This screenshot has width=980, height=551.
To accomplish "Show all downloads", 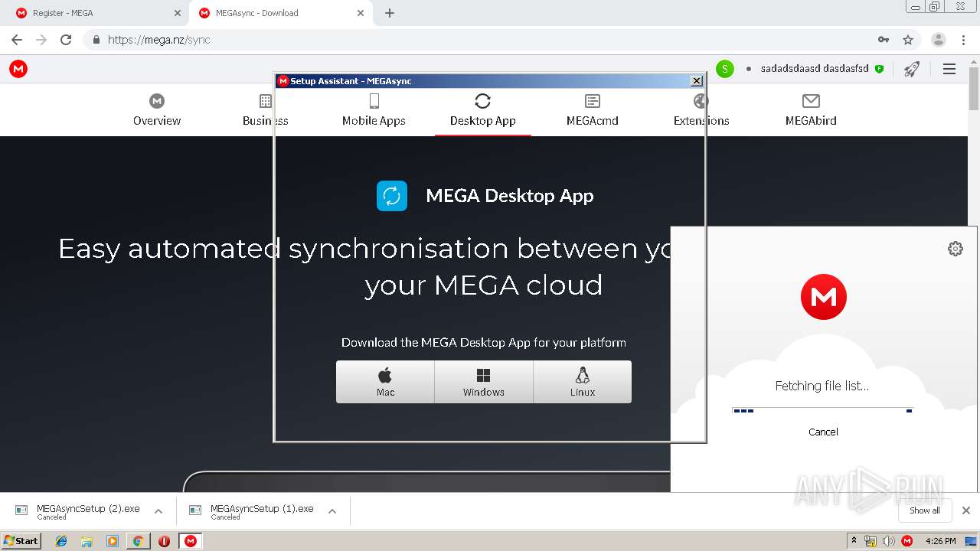I will coord(925,510).
